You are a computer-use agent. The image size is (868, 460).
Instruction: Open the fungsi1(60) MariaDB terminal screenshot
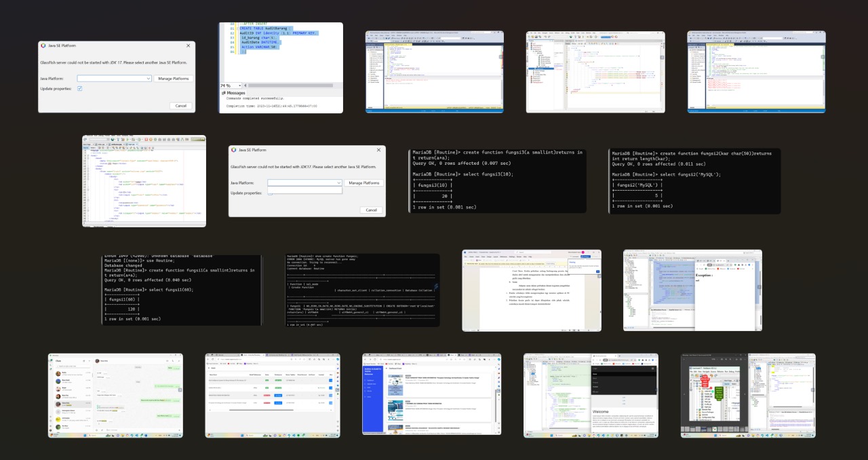[181, 290]
